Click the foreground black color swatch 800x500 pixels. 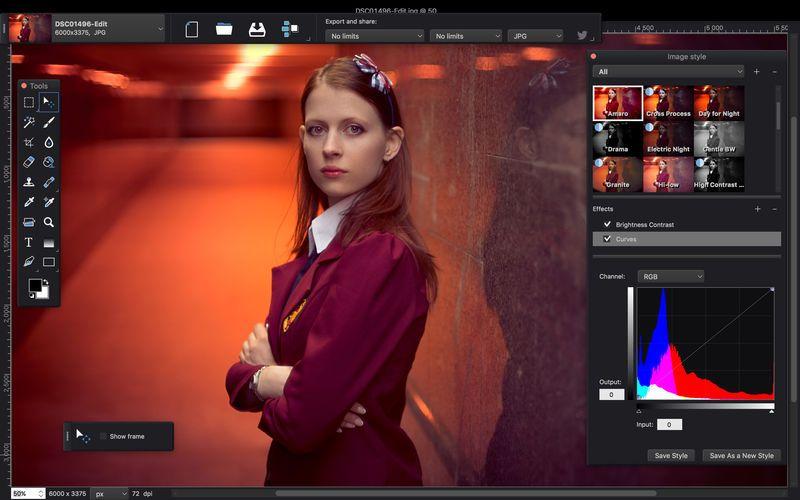click(35, 286)
